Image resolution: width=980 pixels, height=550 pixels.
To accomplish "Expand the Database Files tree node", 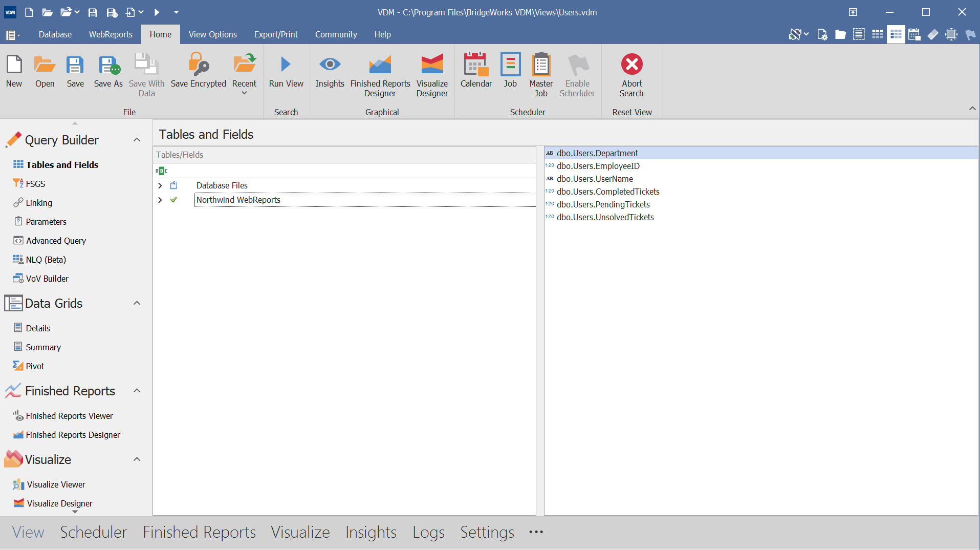I will (160, 185).
